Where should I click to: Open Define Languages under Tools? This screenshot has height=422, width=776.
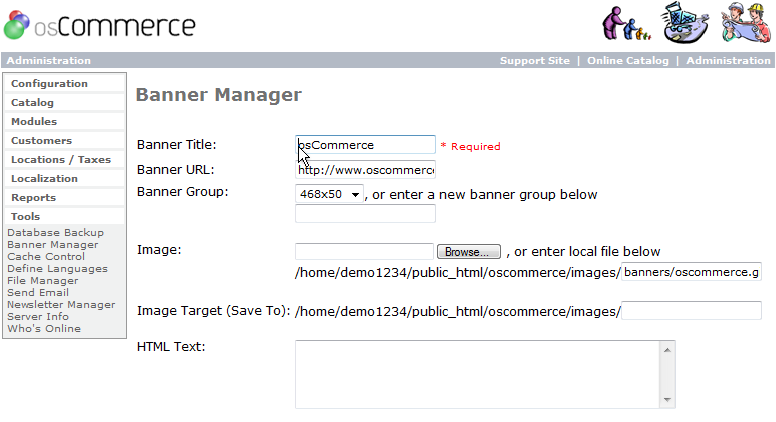tap(57, 269)
